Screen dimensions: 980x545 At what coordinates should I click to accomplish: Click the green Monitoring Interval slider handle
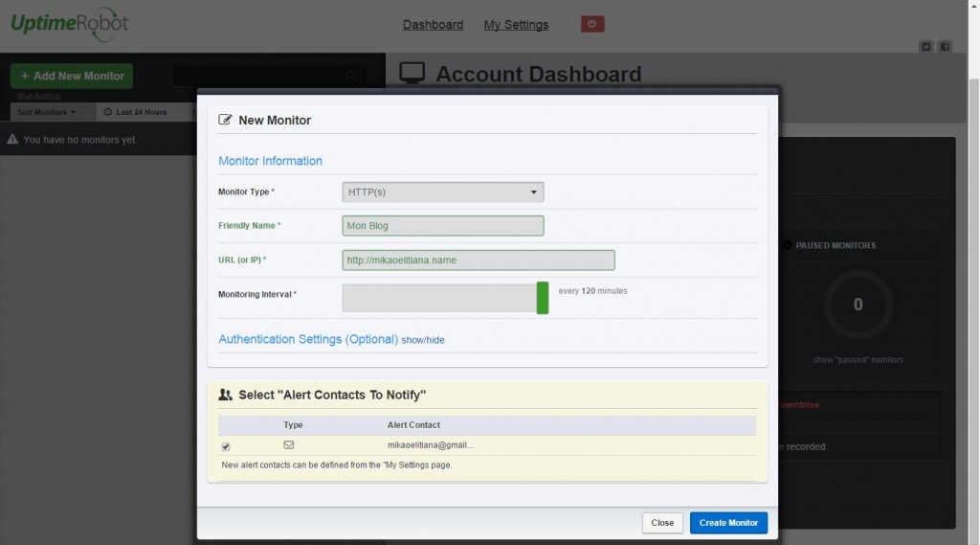coord(543,298)
